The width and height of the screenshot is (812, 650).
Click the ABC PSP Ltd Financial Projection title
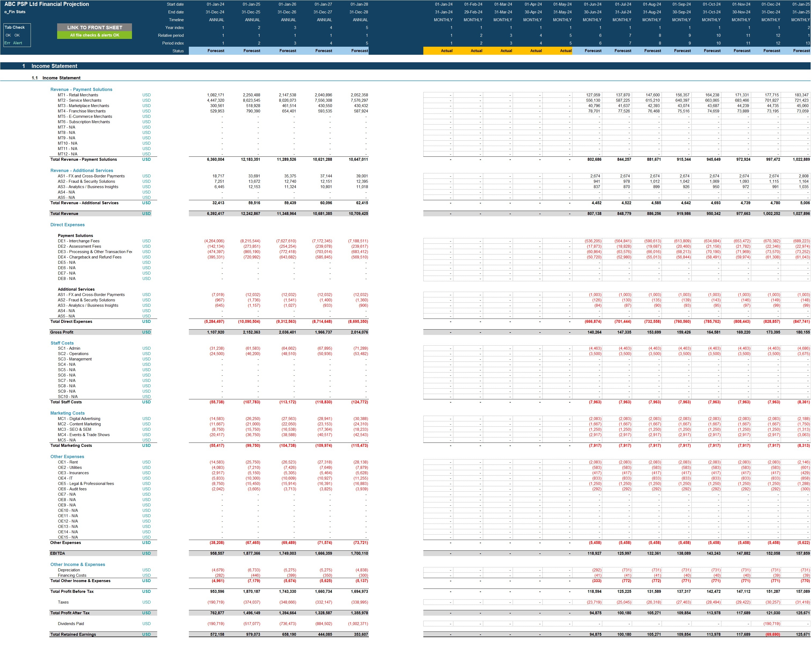coord(47,4)
